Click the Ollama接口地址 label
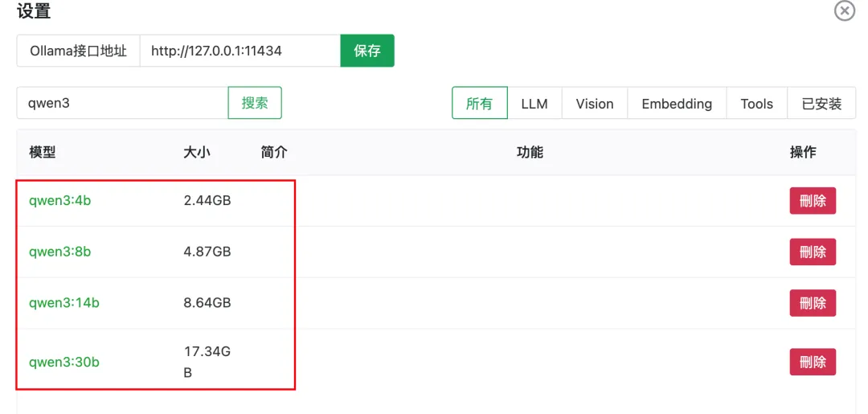 (x=79, y=51)
